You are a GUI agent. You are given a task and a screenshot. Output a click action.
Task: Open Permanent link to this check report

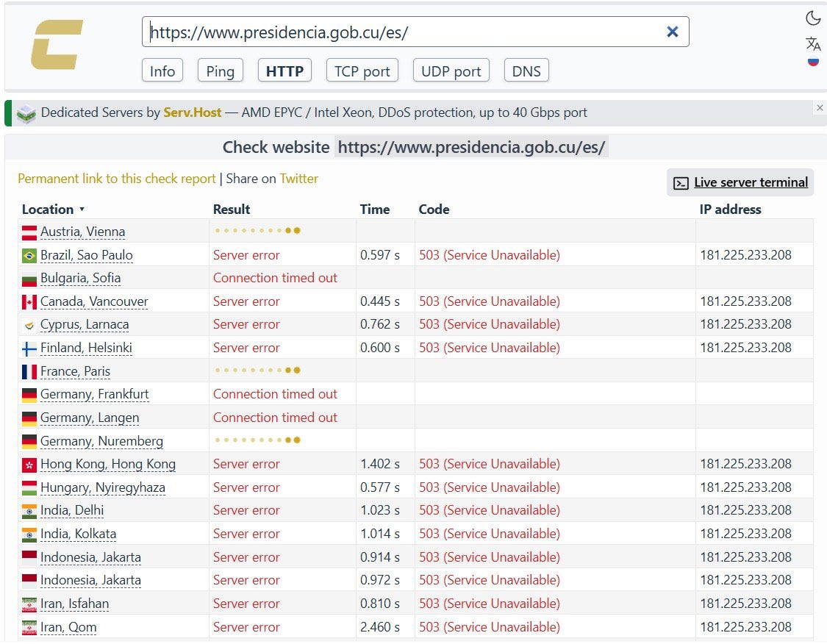click(x=117, y=179)
